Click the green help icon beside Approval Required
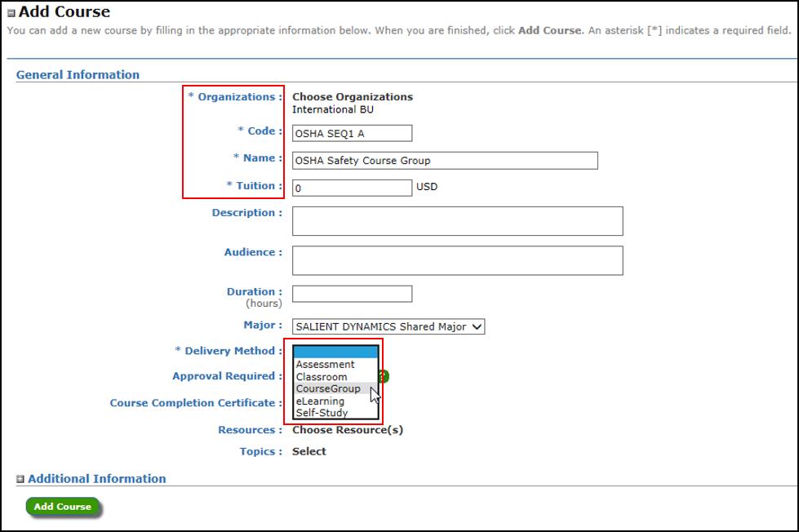The height and width of the screenshot is (532, 799). click(384, 376)
